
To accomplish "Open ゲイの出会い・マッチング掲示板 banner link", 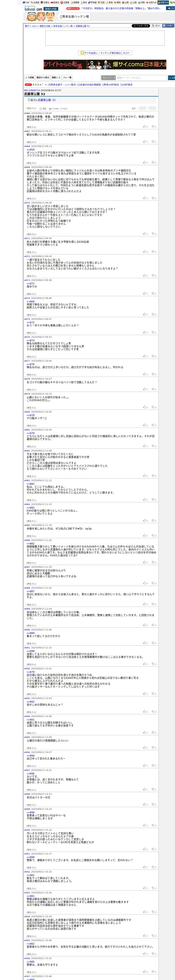I will pos(105,53).
